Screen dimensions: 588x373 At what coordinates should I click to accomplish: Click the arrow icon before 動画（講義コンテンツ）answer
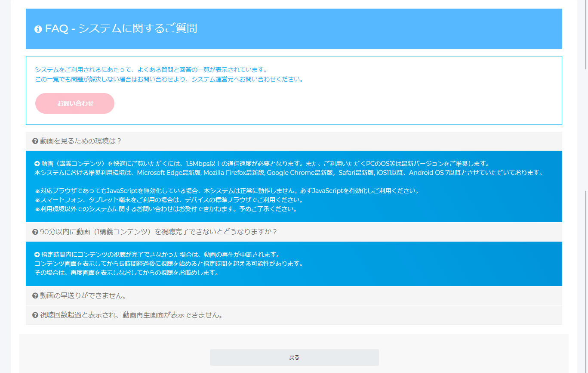pyautogui.click(x=37, y=164)
